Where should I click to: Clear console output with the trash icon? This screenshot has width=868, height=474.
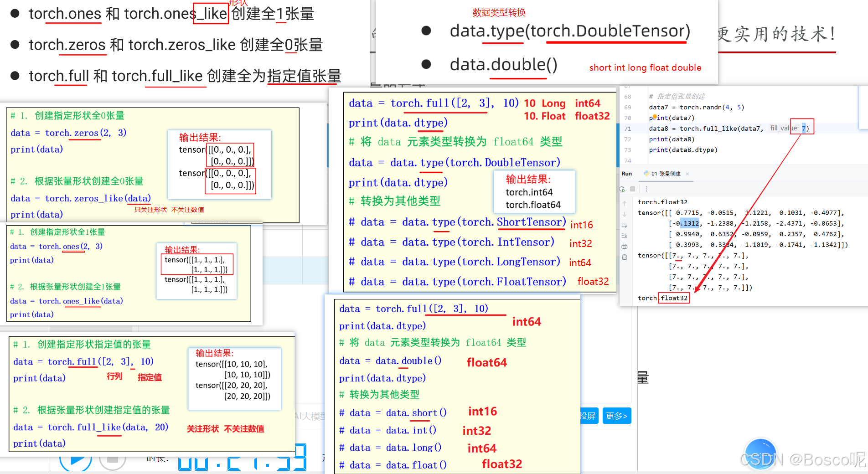pyautogui.click(x=624, y=257)
